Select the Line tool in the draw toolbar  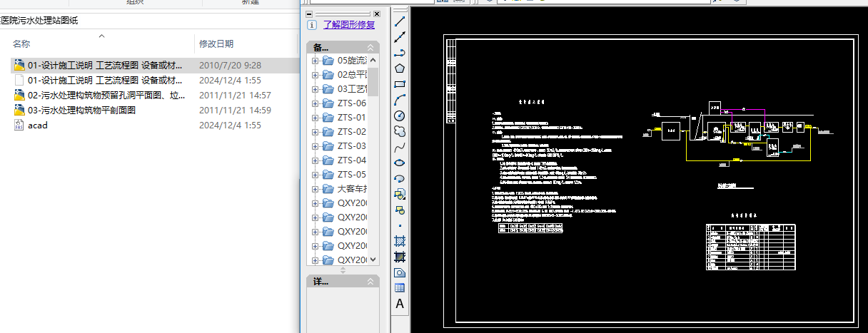(400, 21)
